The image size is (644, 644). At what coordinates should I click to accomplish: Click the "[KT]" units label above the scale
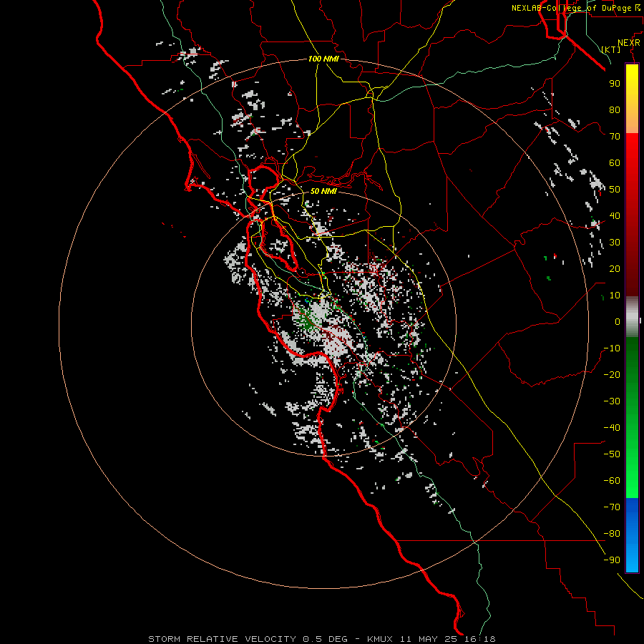click(611, 49)
